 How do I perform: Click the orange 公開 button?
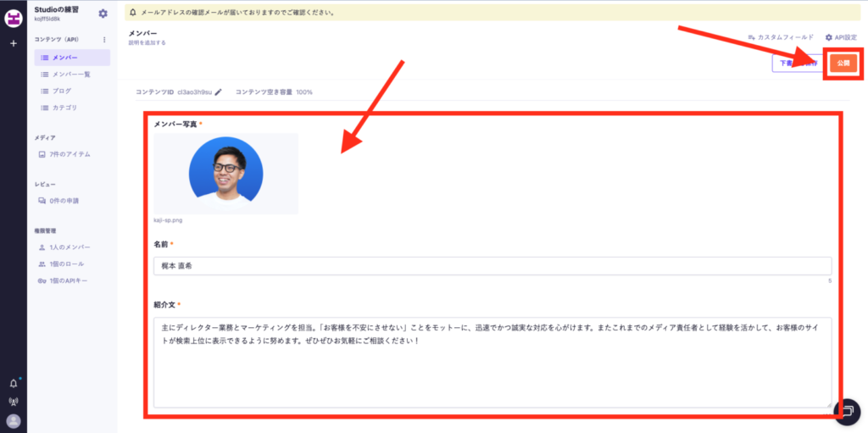point(842,64)
